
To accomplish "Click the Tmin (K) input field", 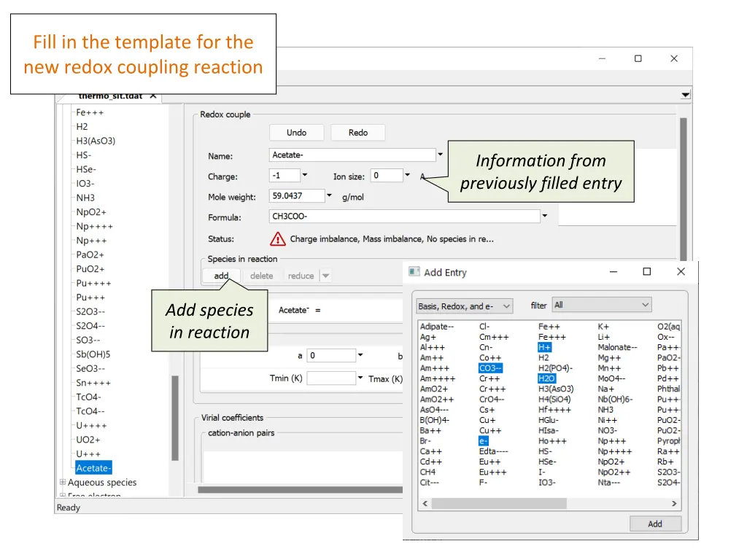I will click(331, 378).
